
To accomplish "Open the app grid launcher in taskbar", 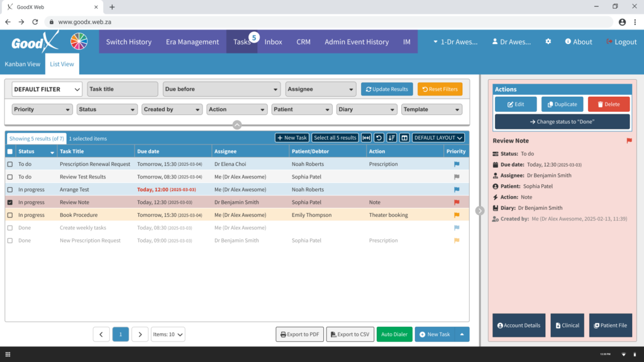I will 8,354.
